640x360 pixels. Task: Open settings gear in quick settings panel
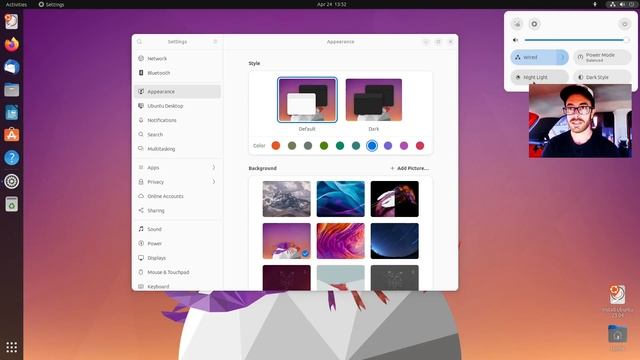[534, 24]
